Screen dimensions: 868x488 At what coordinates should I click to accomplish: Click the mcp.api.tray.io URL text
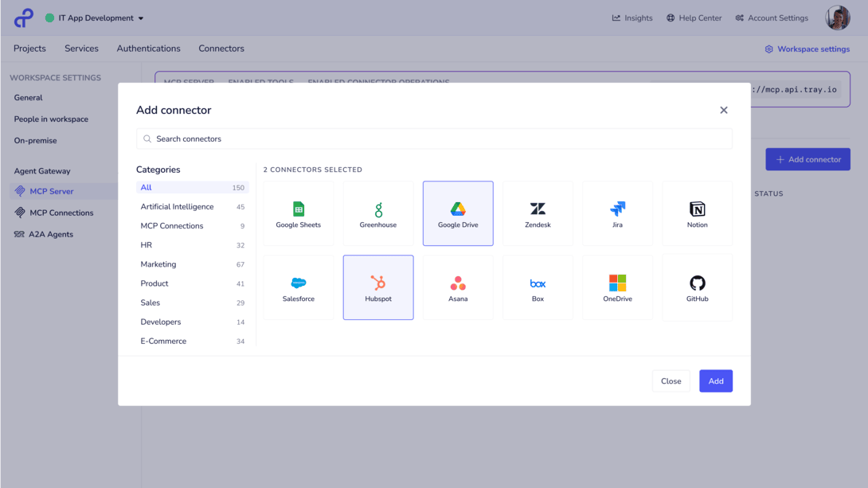click(x=795, y=90)
